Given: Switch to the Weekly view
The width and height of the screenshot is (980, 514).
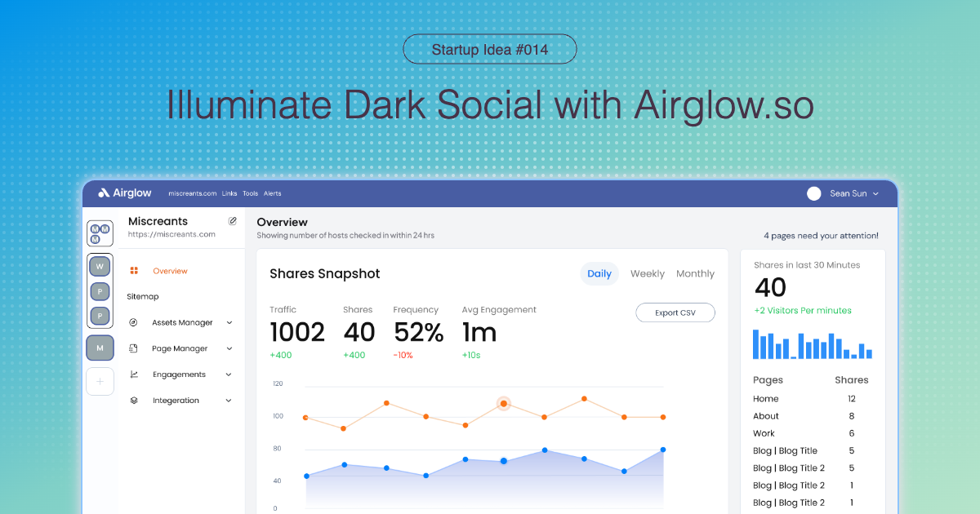Looking at the screenshot, I should 647,273.
